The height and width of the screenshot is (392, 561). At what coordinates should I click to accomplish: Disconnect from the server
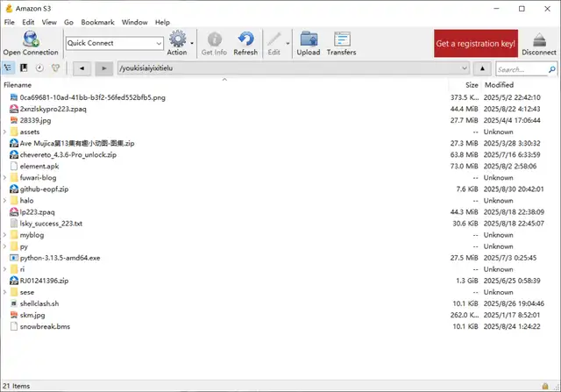coord(538,42)
